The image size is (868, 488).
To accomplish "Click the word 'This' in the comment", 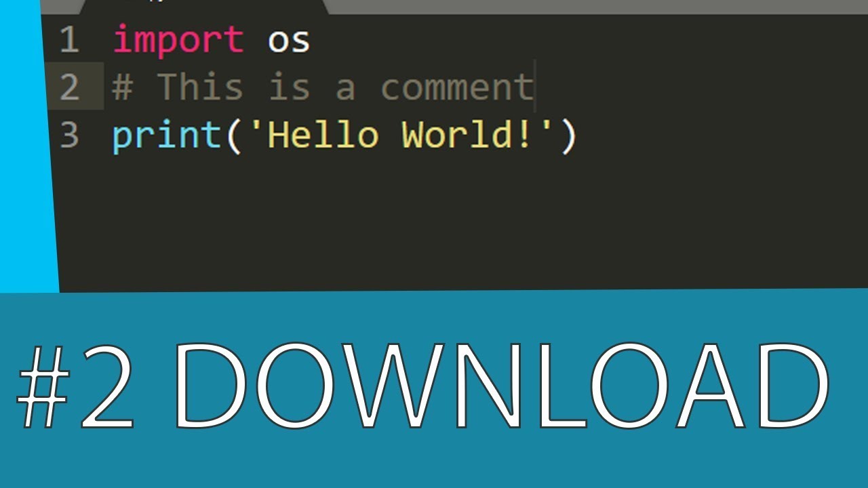I will [x=199, y=87].
